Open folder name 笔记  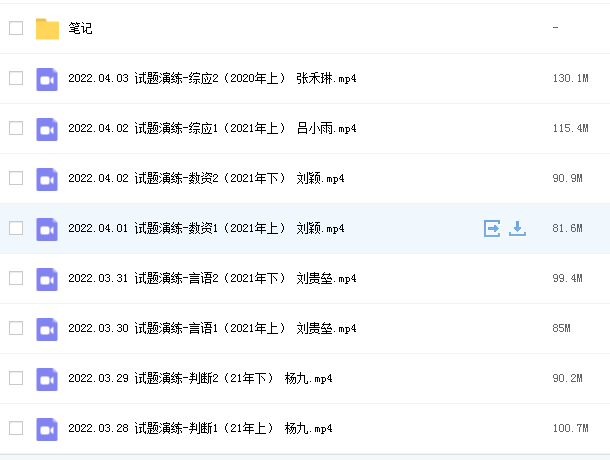pos(80,28)
